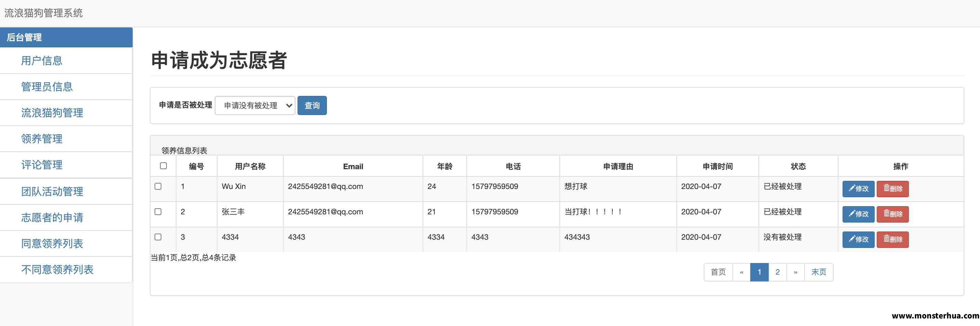The height and width of the screenshot is (326, 980).
Task: Check the box for row 3 with 4334
Action: [158, 237]
